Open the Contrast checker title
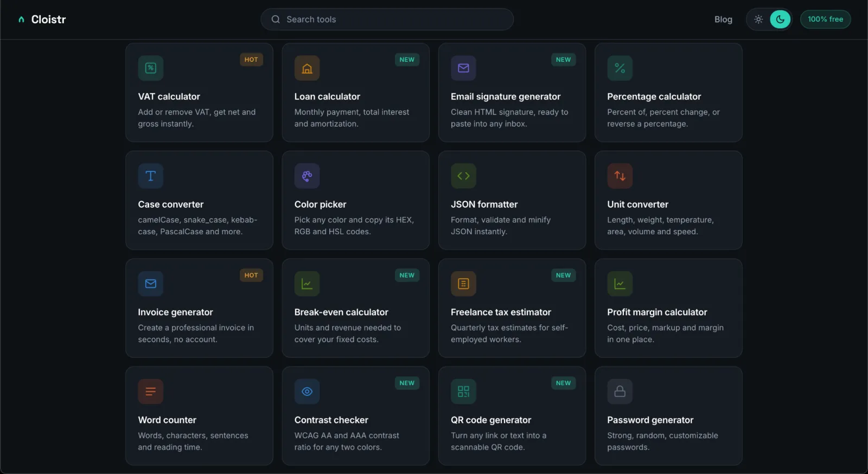868x474 pixels. coord(331,420)
